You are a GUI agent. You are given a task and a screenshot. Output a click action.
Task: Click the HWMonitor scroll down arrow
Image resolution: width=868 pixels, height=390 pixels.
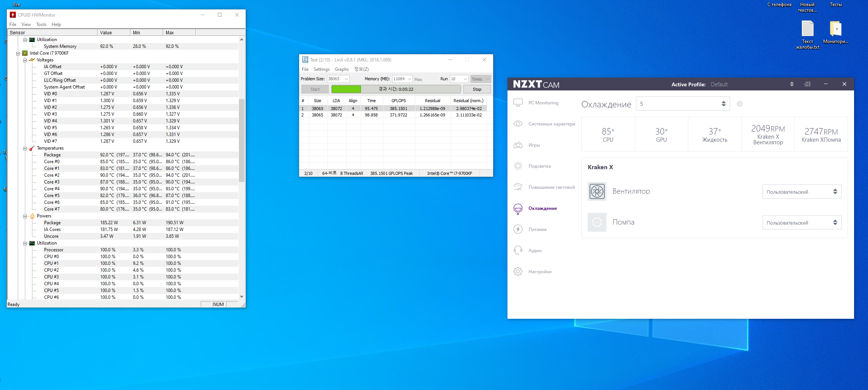pyautogui.click(x=241, y=297)
